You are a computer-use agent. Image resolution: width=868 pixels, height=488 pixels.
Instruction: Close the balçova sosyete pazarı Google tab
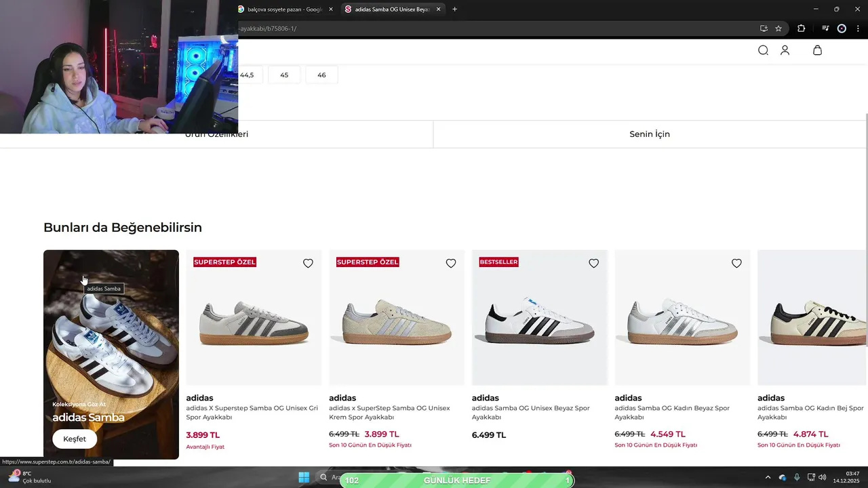331,9
